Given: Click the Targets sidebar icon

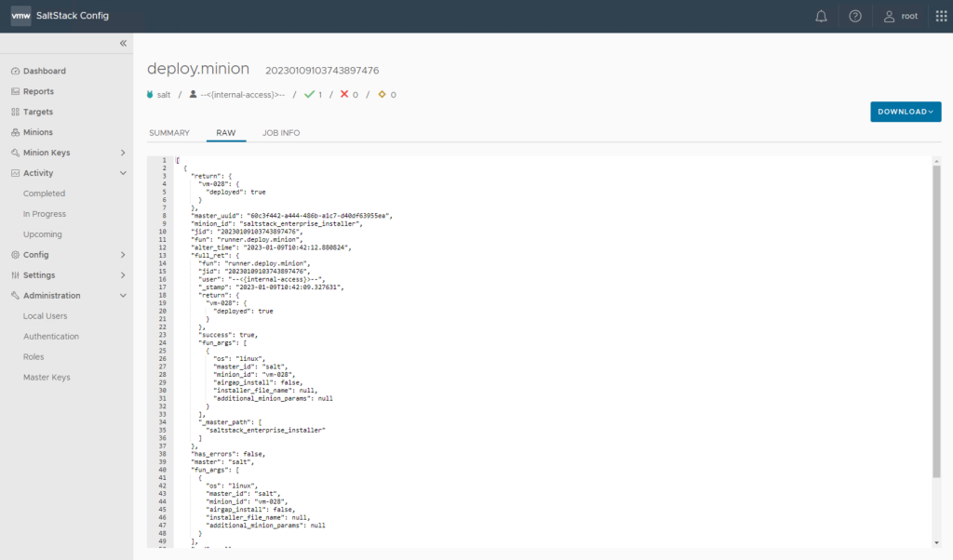Looking at the screenshot, I should tap(15, 112).
